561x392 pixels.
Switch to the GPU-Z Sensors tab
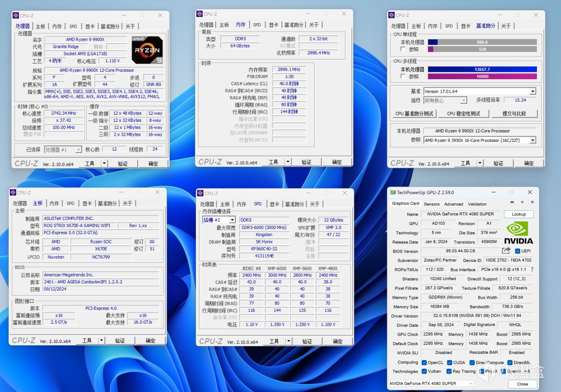(431, 204)
